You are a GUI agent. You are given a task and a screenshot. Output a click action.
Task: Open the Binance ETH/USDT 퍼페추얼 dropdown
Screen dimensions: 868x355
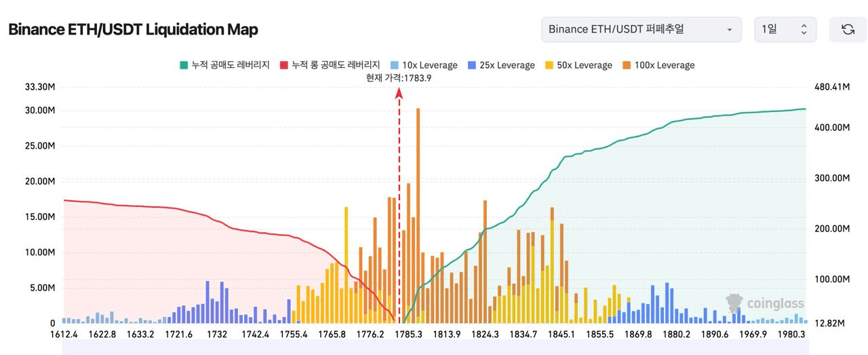tap(642, 30)
